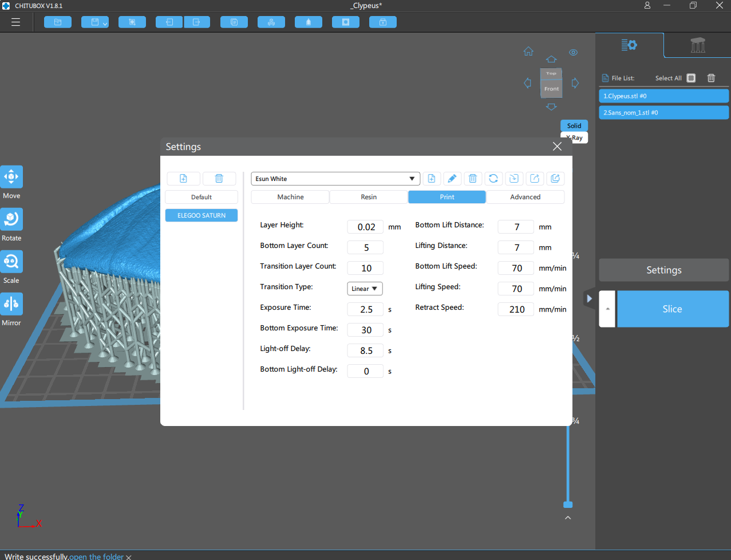Open the supports tab with pillars icon
The width and height of the screenshot is (731, 560).
coord(697,45)
